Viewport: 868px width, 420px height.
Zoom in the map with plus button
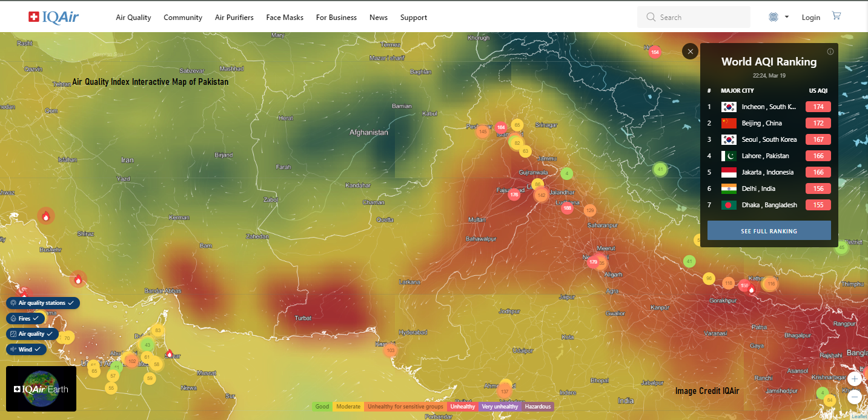pos(855,379)
